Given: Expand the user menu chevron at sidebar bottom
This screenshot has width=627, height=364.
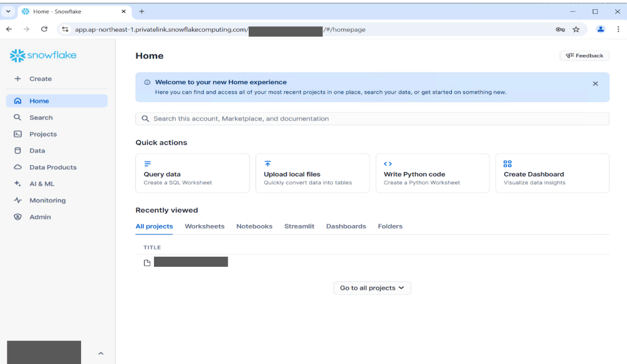Looking at the screenshot, I should point(101,353).
